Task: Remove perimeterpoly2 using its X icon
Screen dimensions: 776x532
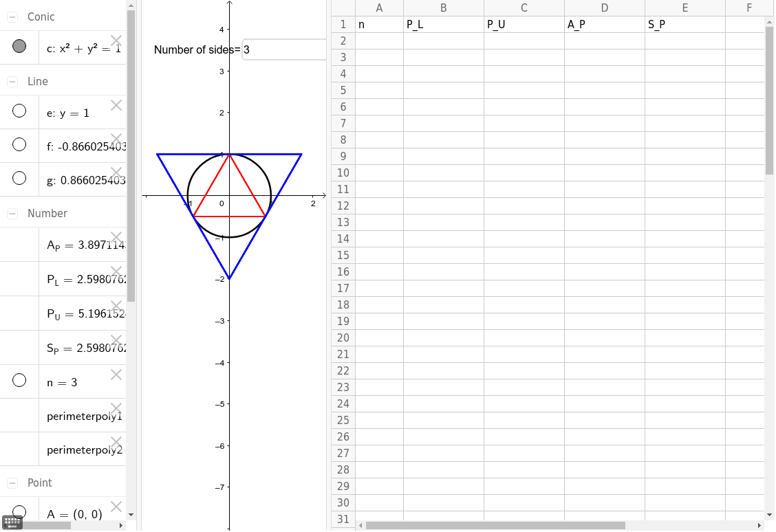Action: 116,441
